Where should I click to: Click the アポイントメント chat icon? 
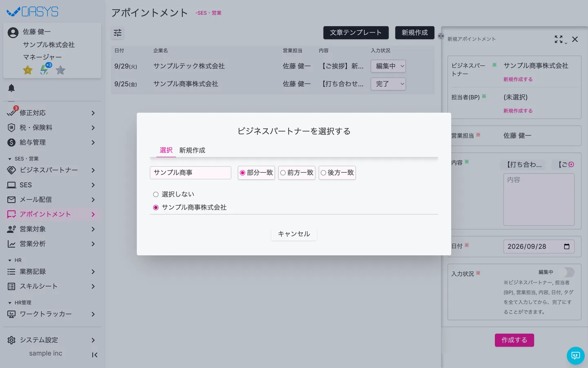(11, 214)
